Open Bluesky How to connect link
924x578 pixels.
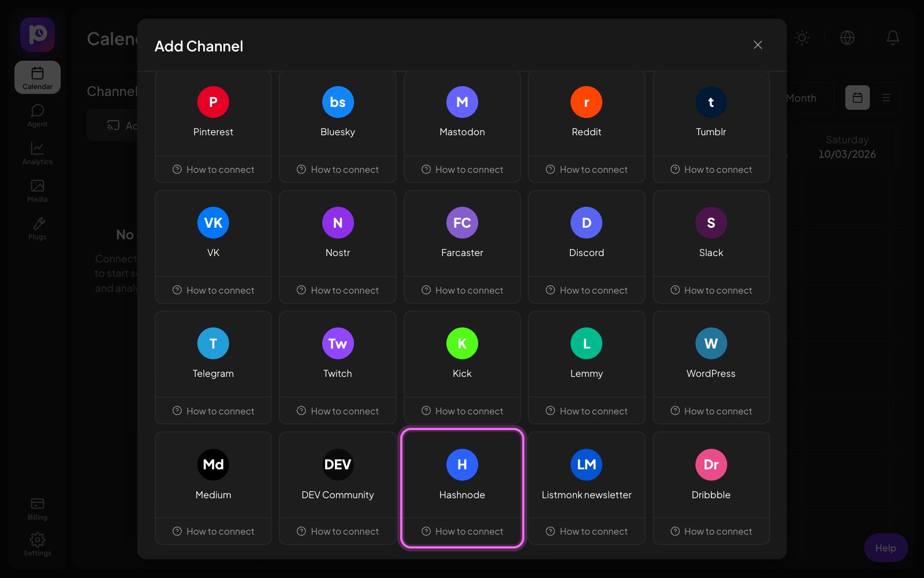(x=338, y=169)
